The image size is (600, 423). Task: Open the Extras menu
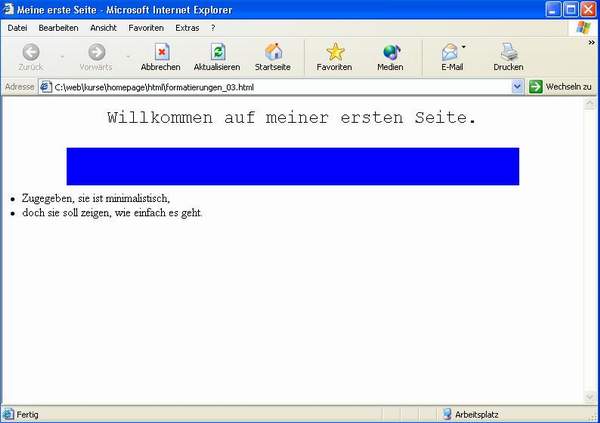point(187,28)
